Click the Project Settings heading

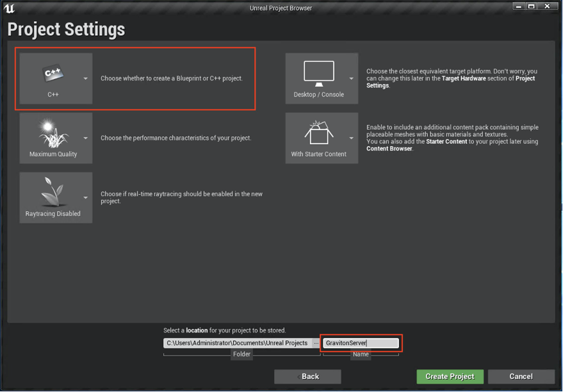click(66, 29)
